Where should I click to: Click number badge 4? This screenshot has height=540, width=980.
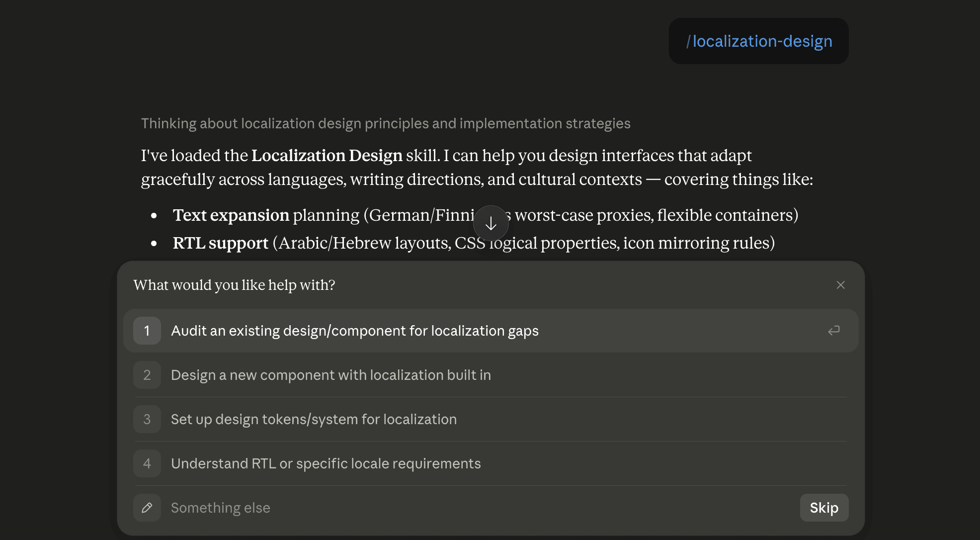(x=147, y=463)
